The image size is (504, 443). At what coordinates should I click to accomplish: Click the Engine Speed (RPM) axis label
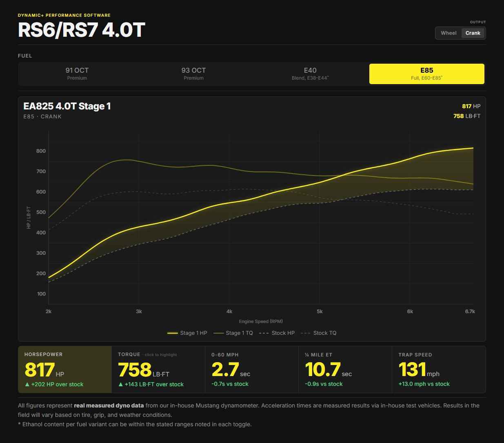pos(261,321)
